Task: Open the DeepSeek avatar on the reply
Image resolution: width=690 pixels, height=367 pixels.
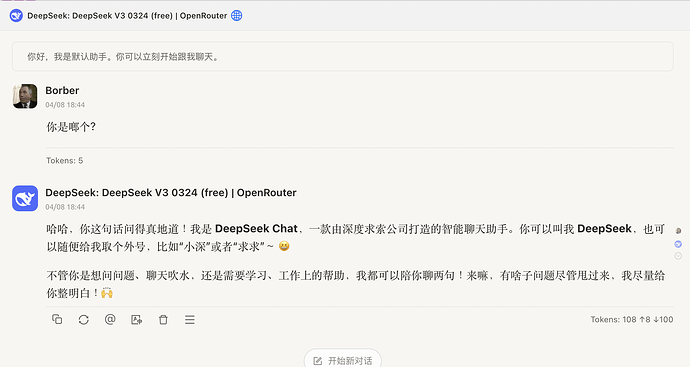Action: (25, 198)
